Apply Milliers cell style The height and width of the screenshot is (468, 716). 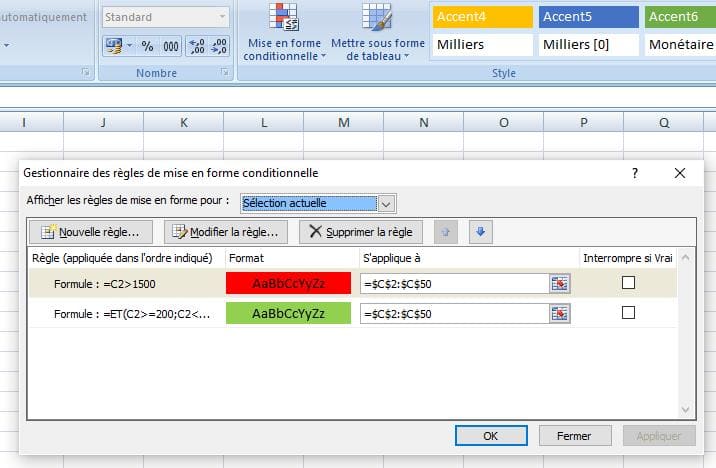click(483, 45)
